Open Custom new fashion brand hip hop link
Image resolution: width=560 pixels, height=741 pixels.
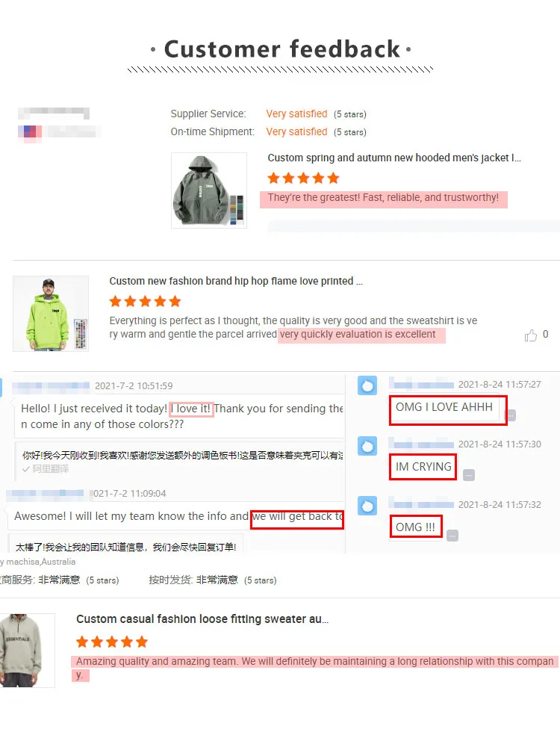click(x=236, y=281)
